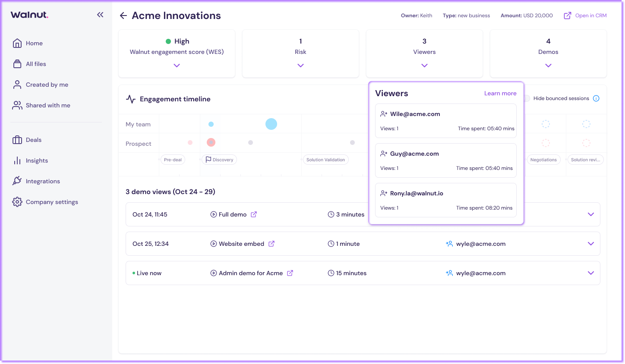Click the Learn more link
The height and width of the screenshot is (364, 625).
click(x=500, y=93)
